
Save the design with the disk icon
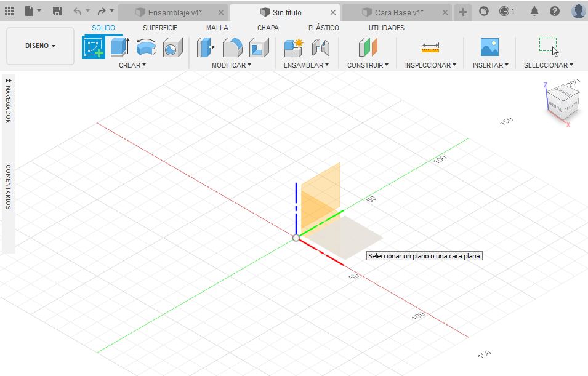(x=57, y=11)
